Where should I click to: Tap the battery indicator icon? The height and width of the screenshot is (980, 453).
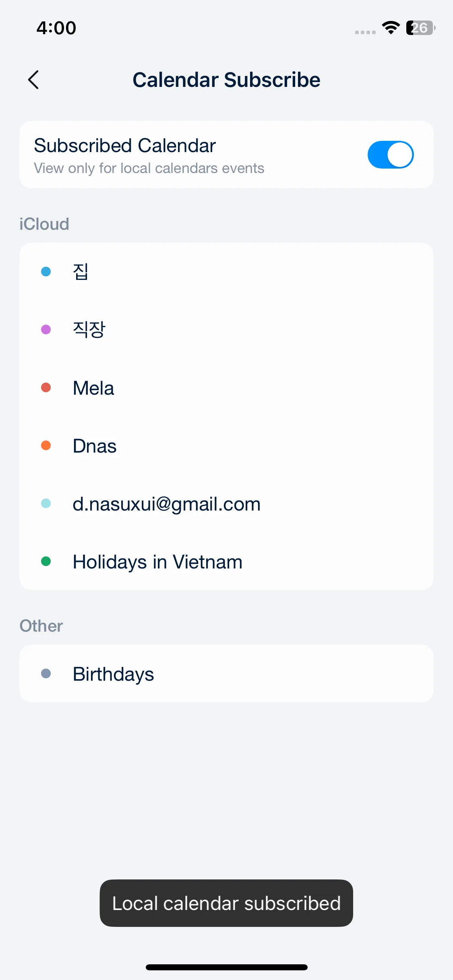420,28
